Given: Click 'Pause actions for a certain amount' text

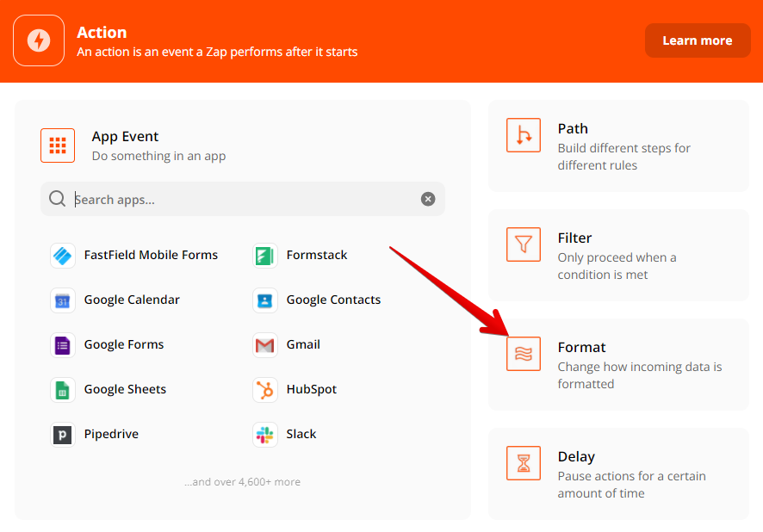Looking at the screenshot, I should tap(631, 485).
